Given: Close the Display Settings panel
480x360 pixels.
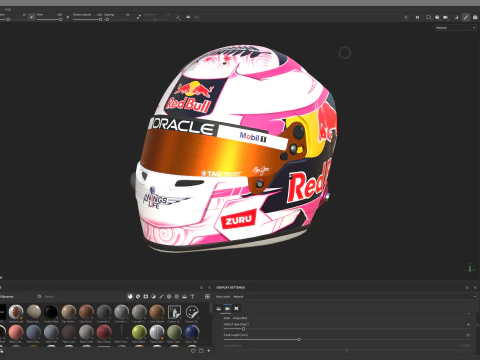Looking at the screenshot, I should point(475,287).
